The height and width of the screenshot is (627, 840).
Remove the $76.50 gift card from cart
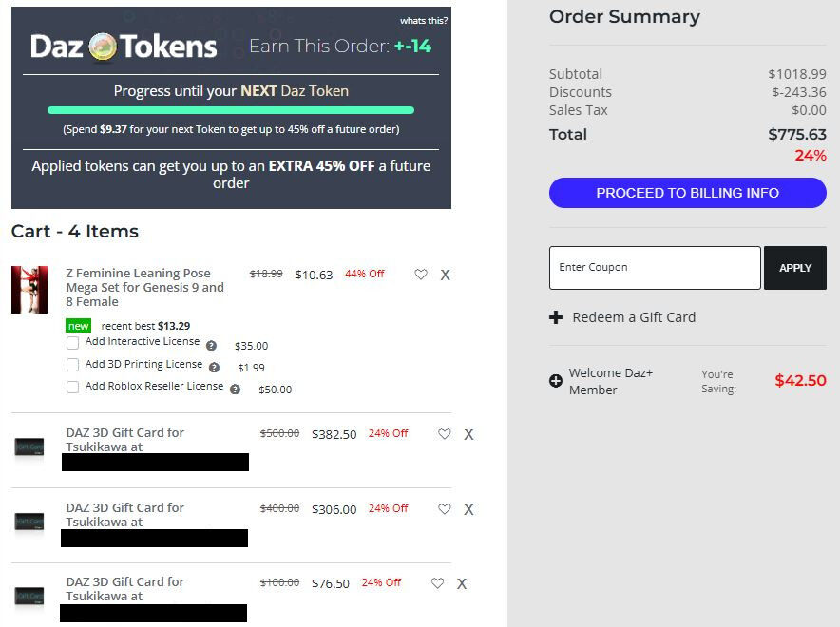(x=462, y=583)
